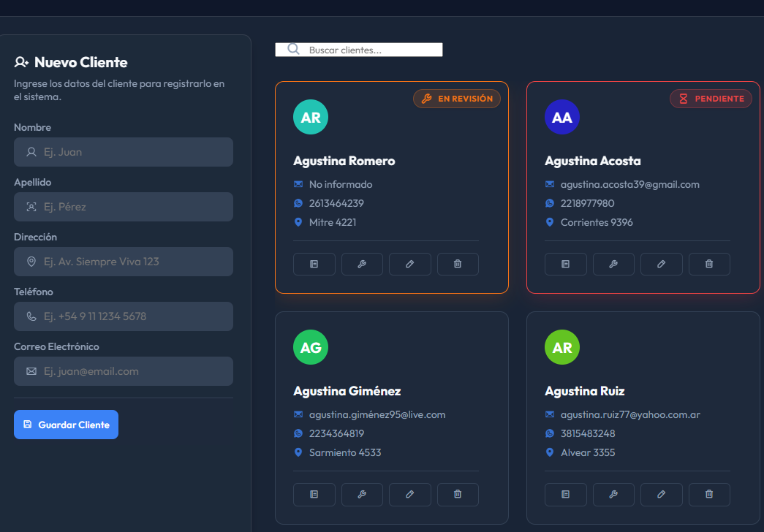Open details list icon for Agustina Ruiz

pyautogui.click(x=565, y=494)
